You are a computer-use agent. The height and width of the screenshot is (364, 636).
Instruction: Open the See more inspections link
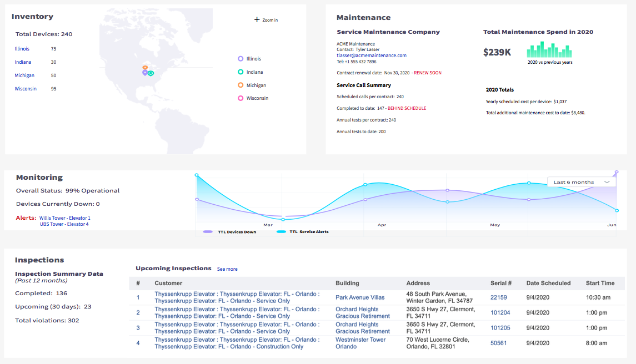click(227, 269)
